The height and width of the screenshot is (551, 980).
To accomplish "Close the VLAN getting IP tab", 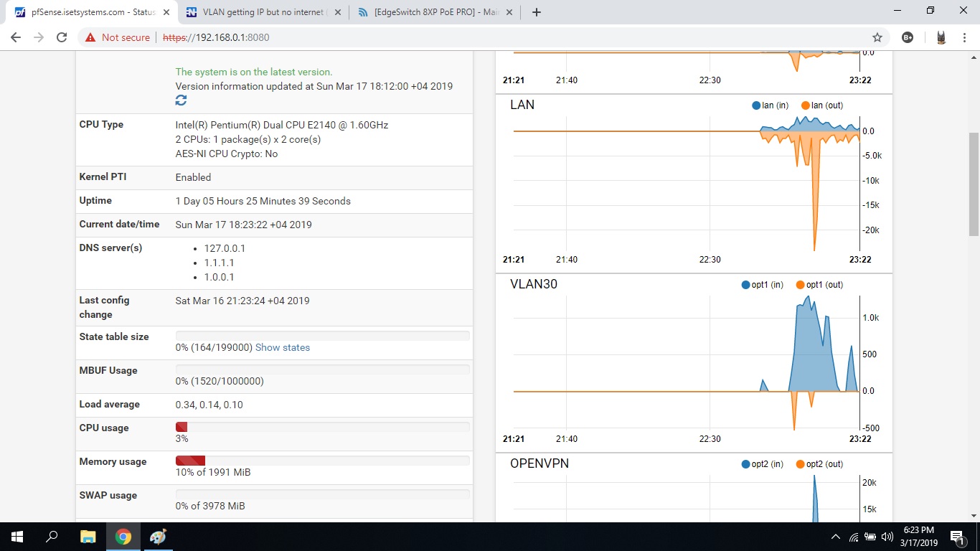I will [338, 12].
